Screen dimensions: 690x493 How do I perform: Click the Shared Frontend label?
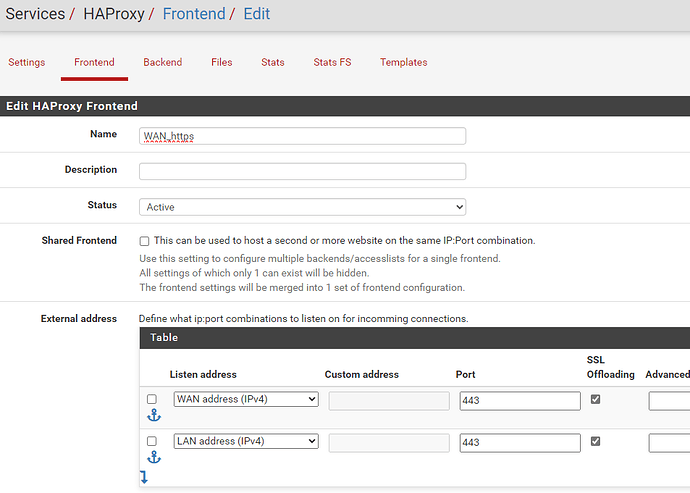point(79,240)
